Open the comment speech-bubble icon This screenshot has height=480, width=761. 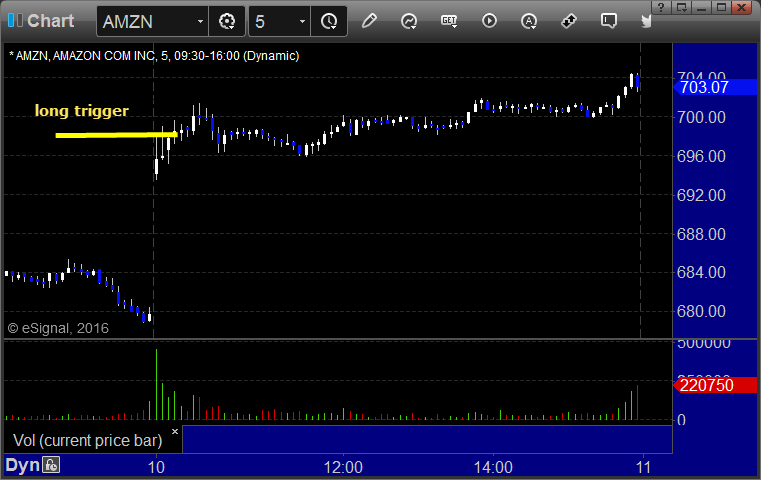click(x=609, y=21)
